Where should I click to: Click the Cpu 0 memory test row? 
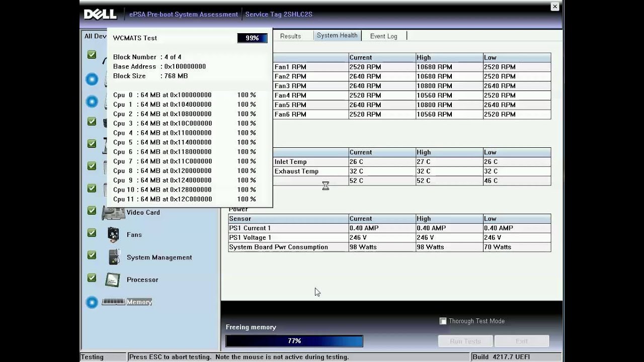pos(185,95)
